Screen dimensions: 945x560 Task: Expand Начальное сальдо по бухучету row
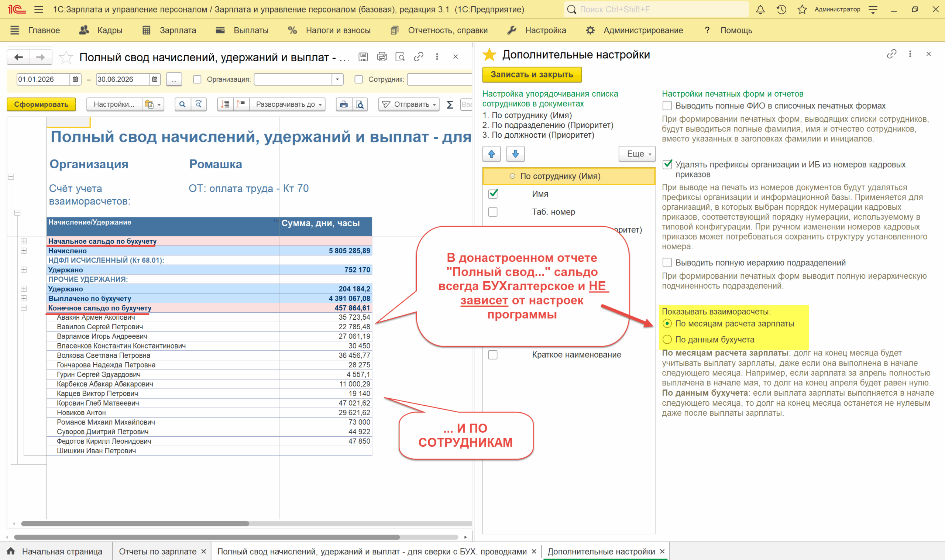coord(24,241)
